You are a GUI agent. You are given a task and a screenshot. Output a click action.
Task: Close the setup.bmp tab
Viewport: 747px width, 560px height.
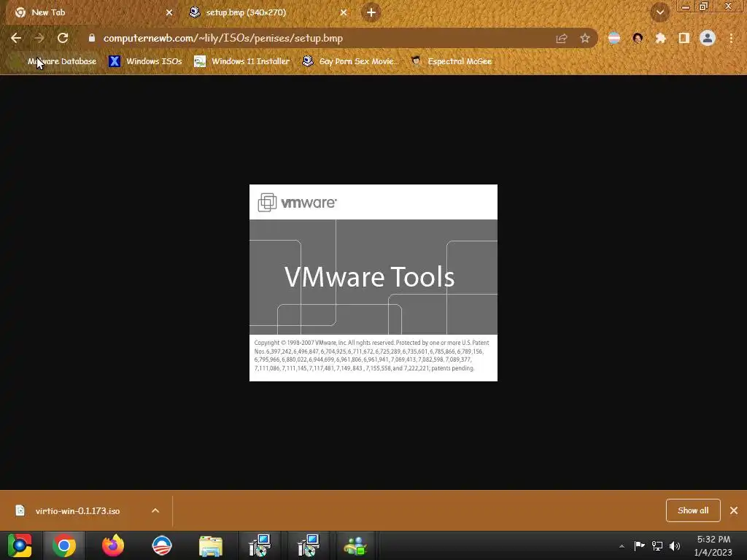[x=344, y=12]
